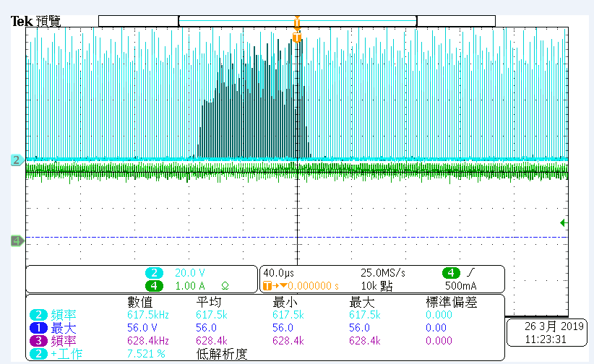This screenshot has height=364, width=594.
Task: Click the rising edge trigger slope icon
Action: (471, 272)
